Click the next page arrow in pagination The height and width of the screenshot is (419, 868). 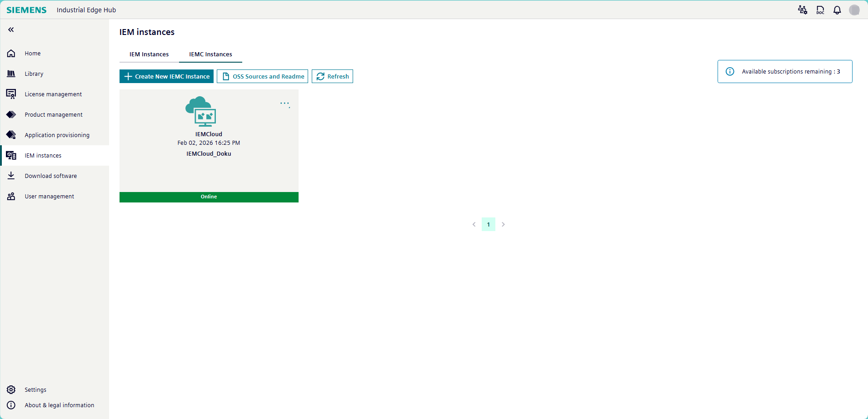point(503,224)
